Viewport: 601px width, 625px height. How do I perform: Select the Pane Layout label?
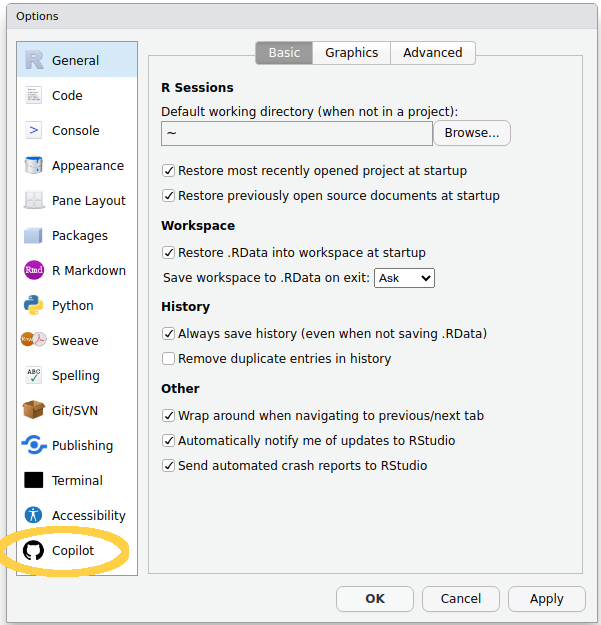pos(89,200)
